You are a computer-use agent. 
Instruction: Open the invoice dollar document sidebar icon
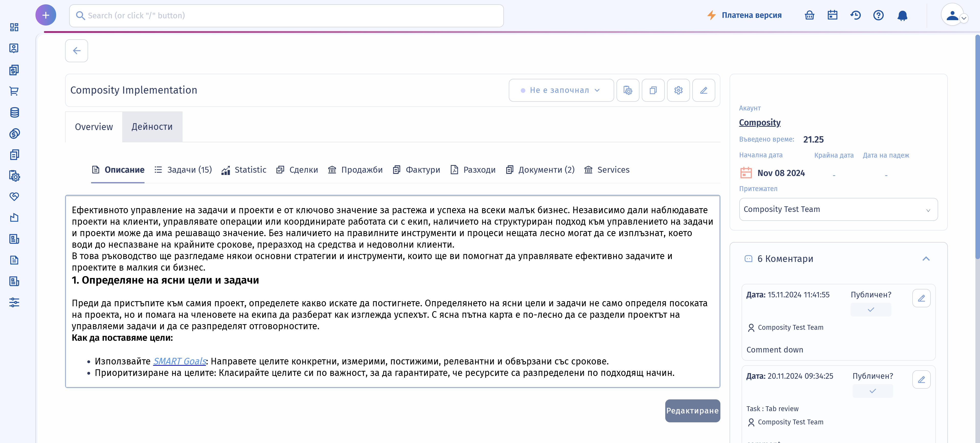coord(14,70)
